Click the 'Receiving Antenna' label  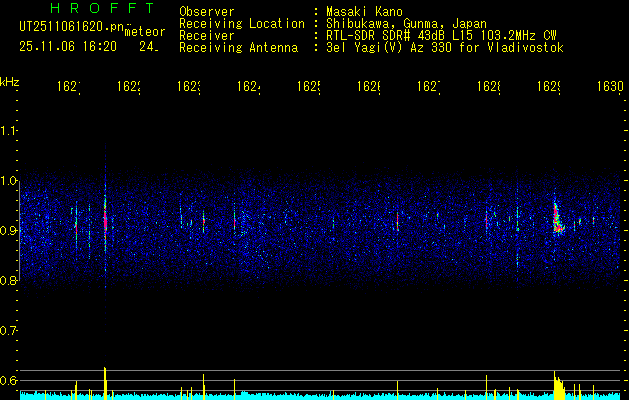click(239, 48)
